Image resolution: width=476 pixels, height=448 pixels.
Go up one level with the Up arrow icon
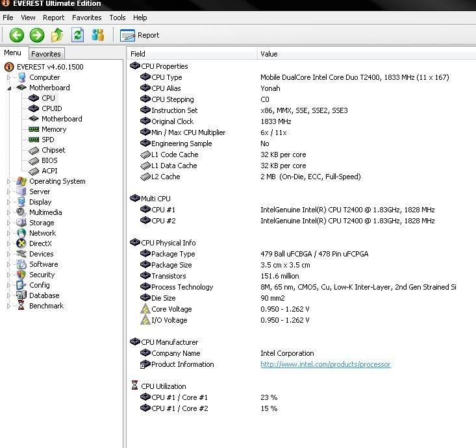[x=57, y=35]
